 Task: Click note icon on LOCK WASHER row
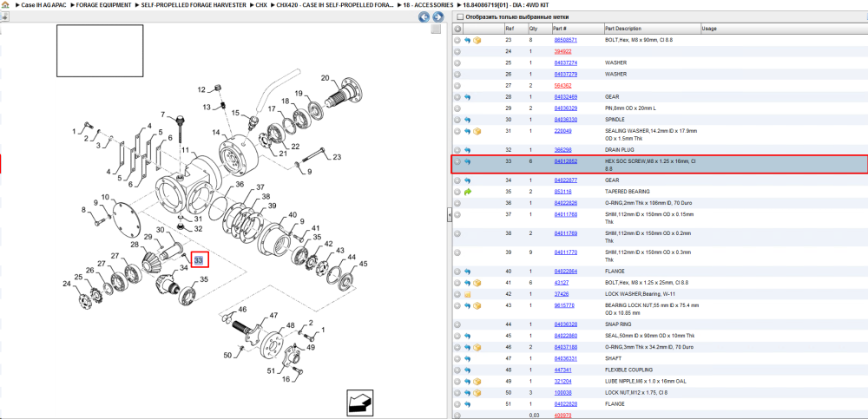(x=467, y=294)
